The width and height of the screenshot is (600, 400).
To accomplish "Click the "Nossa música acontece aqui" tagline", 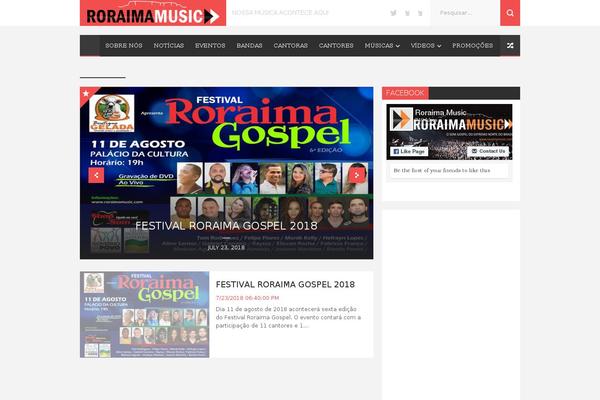I will pyautogui.click(x=280, y=13).
